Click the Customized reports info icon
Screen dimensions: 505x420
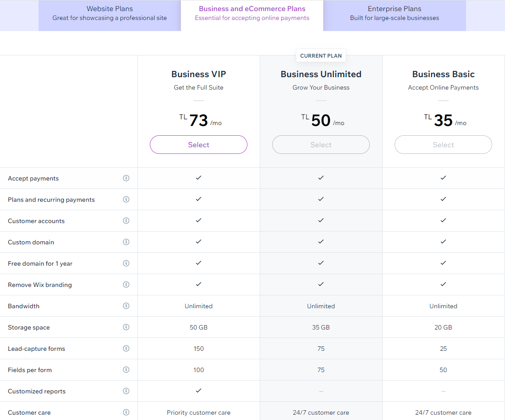126,391
